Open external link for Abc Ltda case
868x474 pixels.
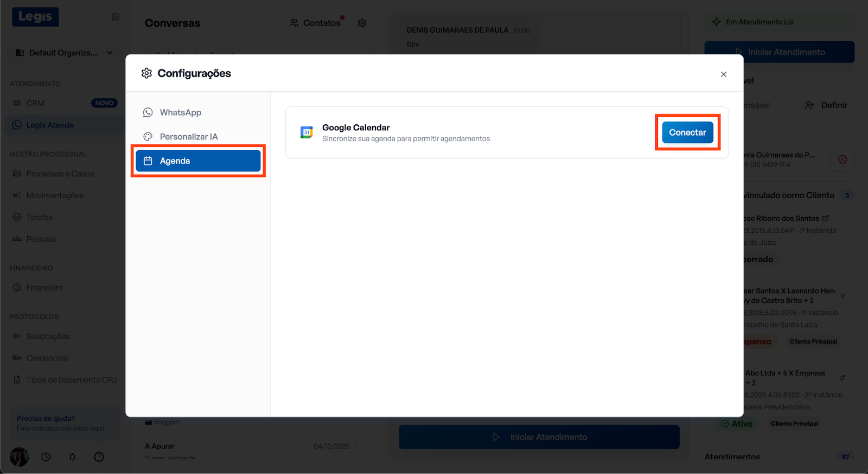842,378
